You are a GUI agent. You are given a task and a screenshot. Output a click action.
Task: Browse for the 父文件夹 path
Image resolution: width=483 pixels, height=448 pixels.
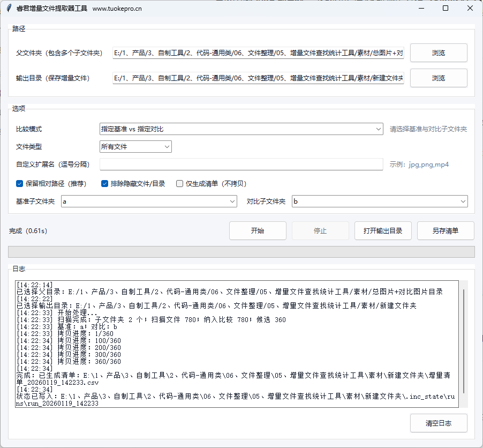(439, 53)
